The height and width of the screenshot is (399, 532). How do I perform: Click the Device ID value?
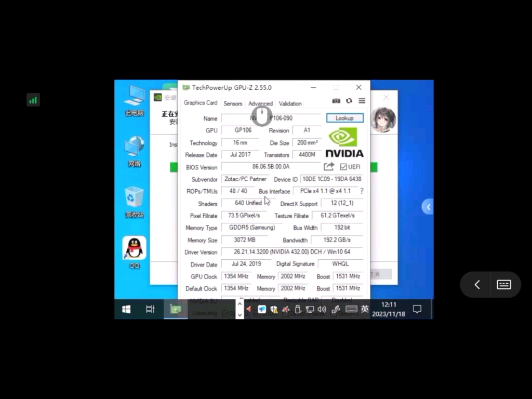click(331, 179)
